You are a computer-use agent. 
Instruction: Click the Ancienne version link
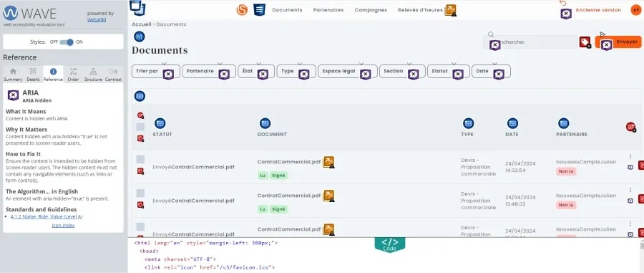598,10
